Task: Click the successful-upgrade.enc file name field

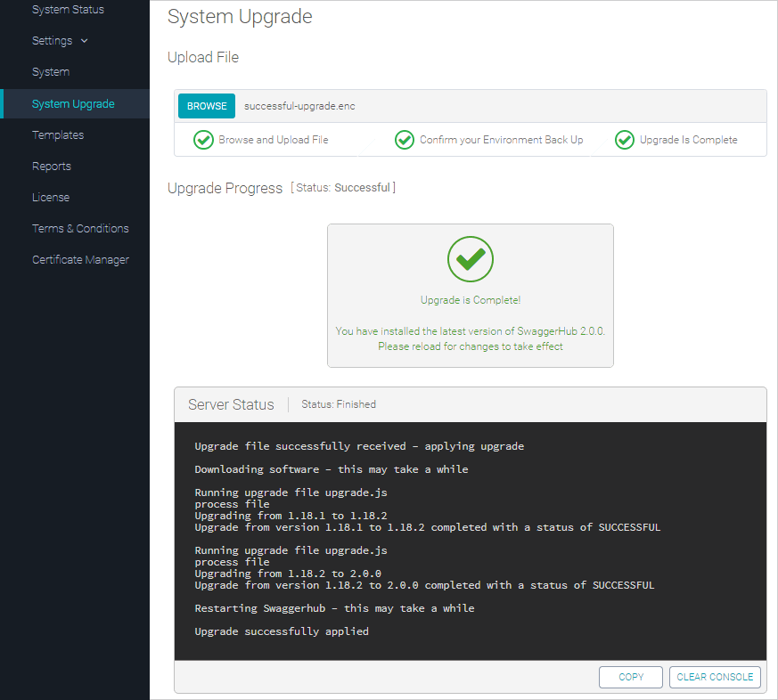Action: (x=299, y=106)
